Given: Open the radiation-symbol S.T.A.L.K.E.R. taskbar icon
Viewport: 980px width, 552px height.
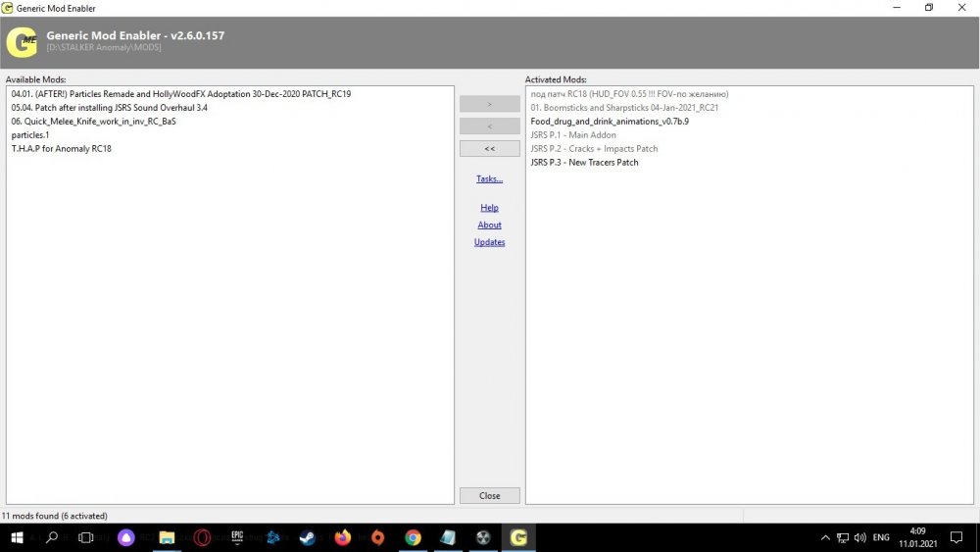Looking at the screenshot, I should [483, 537].
